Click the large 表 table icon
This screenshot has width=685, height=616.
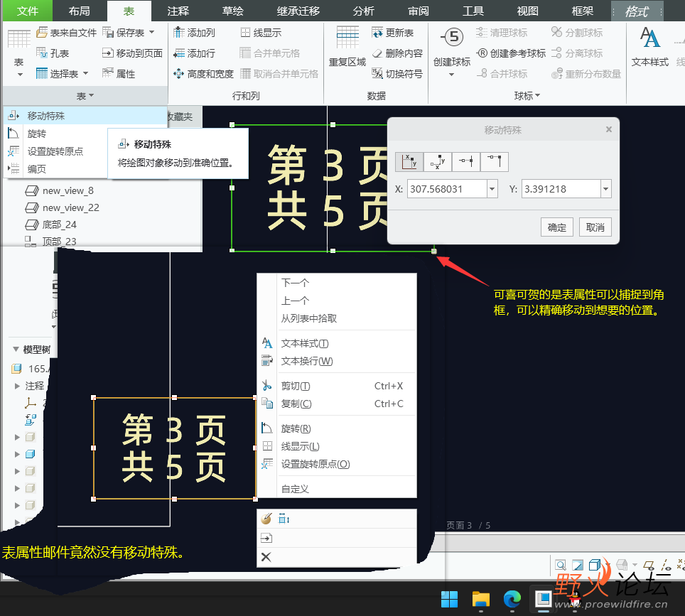pyautogui.click(x=18, y=38)
